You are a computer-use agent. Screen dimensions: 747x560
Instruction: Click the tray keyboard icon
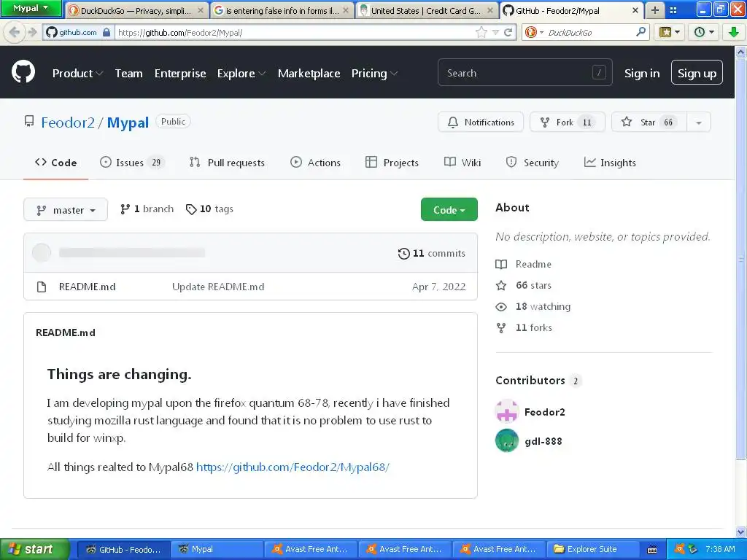(x=652, y=550)
